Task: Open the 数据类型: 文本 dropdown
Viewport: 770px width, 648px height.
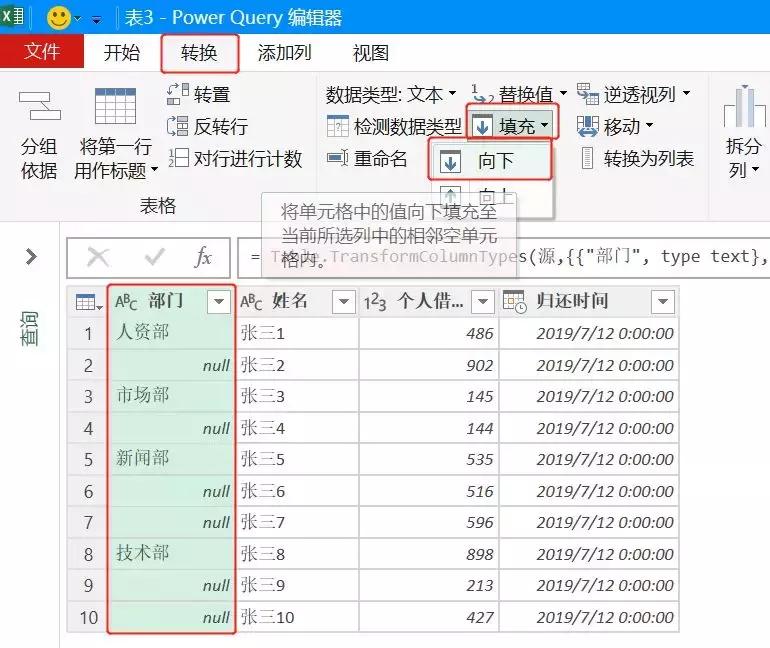Action: click(x=391, y=94)
